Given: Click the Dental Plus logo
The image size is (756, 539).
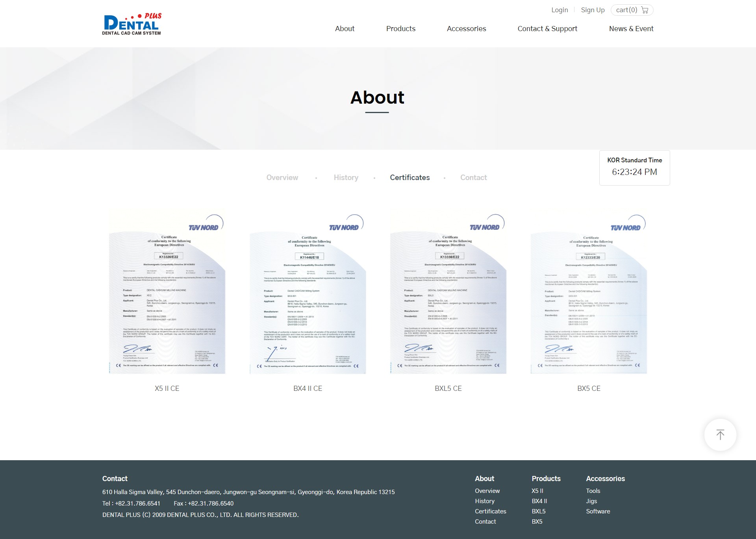Looking at the screenshot, I should pyautogui.click(x=132, y=24).
